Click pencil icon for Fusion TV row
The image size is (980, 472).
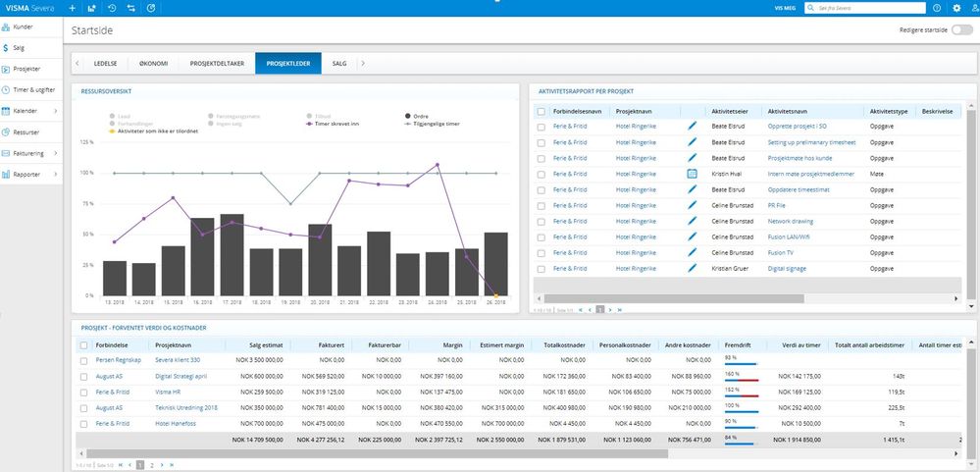click(692, 252)
